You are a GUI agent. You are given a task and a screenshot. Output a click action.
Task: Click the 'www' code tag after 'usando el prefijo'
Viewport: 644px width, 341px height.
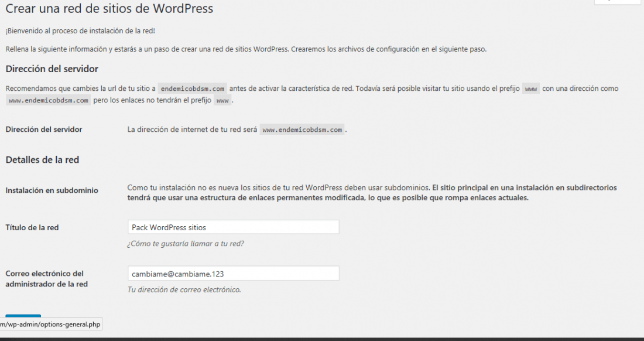531,88
